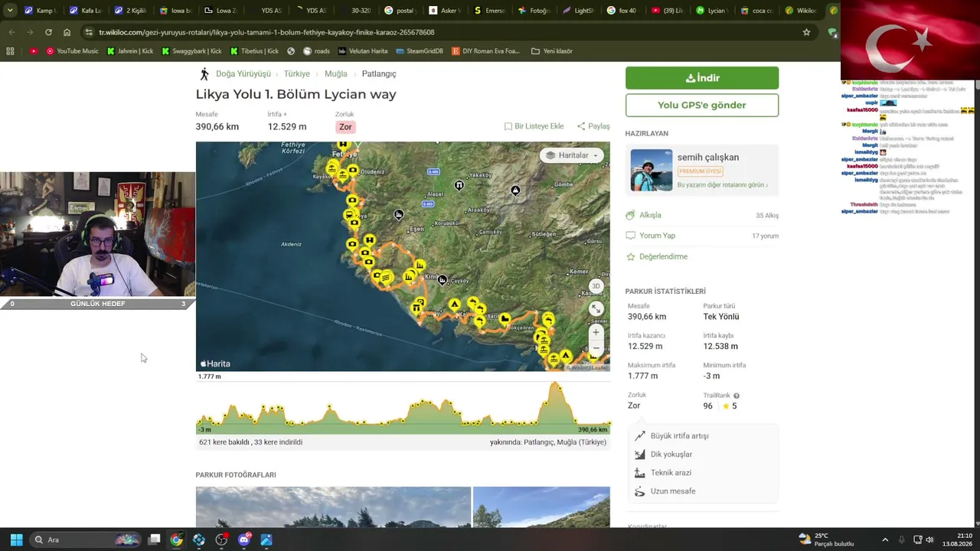This screenshot has height=551, width=980.
Task: Open the Windows Start menu
Action: pyautogui.click(x=16, y=540)
